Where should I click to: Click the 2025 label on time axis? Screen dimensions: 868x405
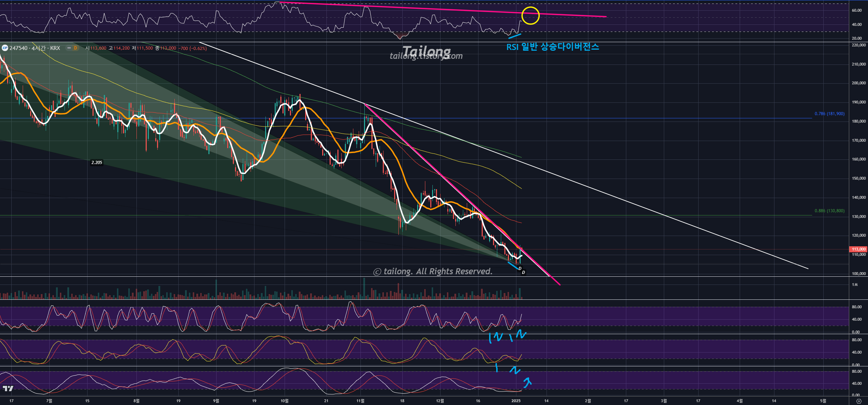(516, 401)
